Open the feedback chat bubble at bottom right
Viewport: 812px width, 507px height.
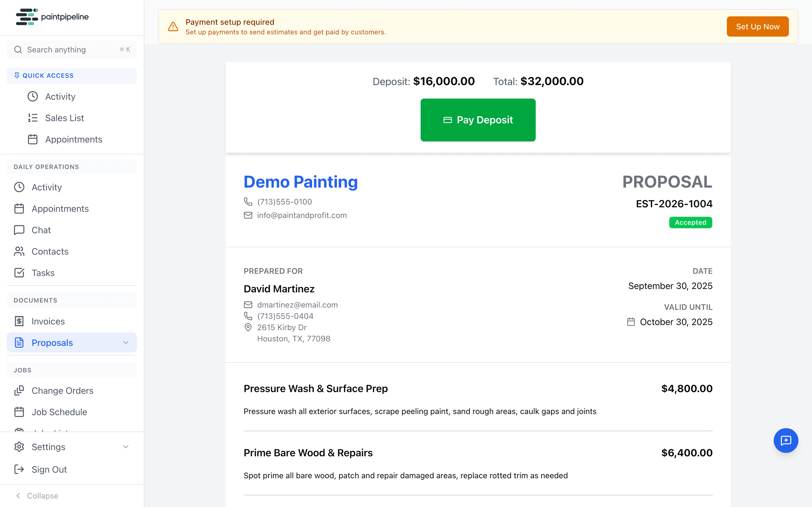point(786,440)
